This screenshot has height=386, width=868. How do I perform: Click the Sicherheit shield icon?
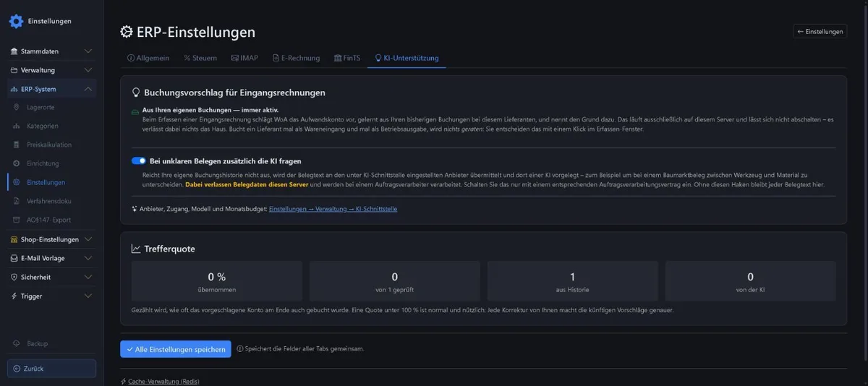click(14, 277)
